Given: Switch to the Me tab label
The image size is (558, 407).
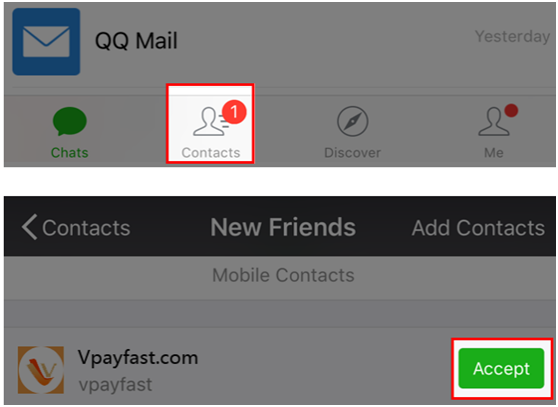Looking at the screenshot, I should tap(494, 153).
